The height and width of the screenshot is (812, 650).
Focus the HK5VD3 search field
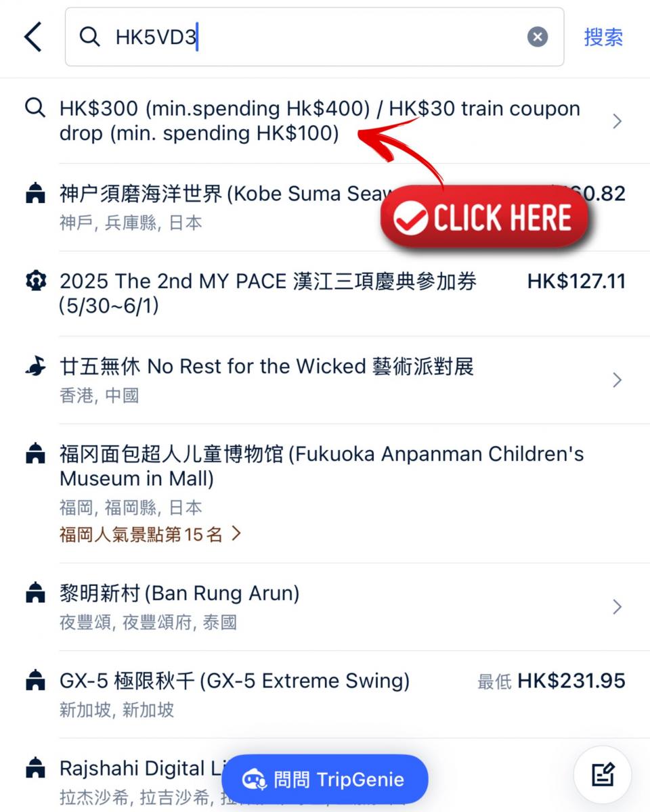pos(314,37)
